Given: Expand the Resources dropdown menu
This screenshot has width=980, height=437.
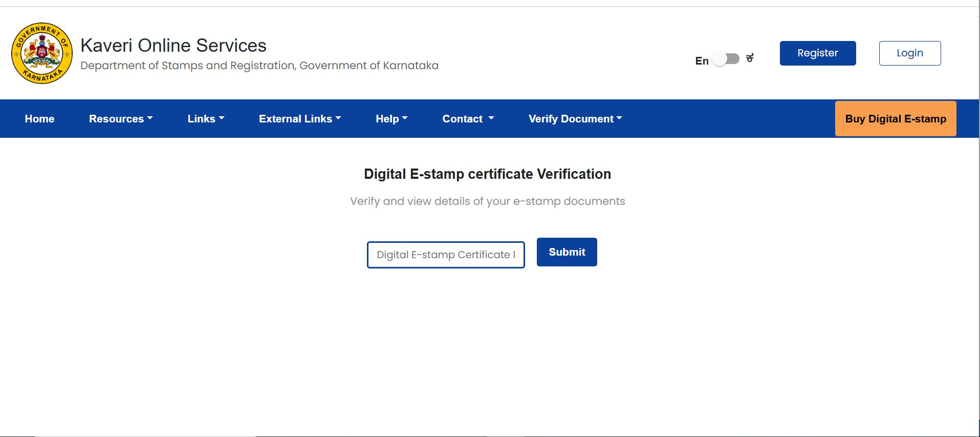Looking at the screenshot, I should pos(121,119).
